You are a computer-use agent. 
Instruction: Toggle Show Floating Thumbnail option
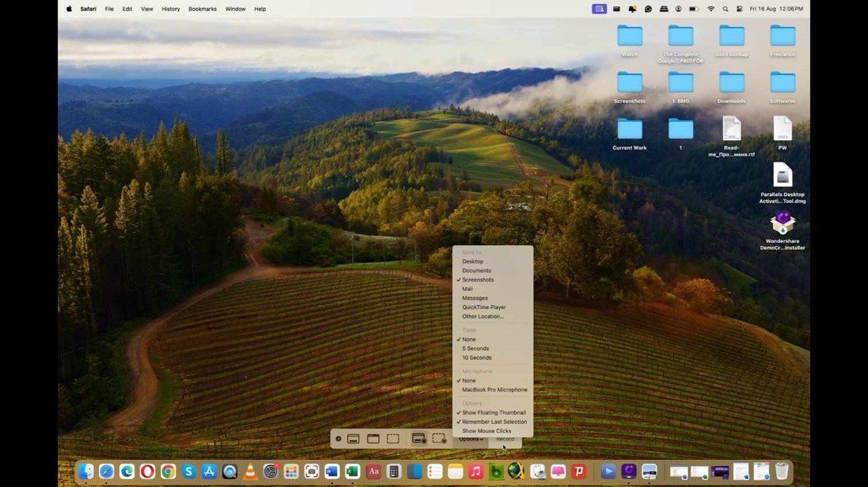[494, 412]
